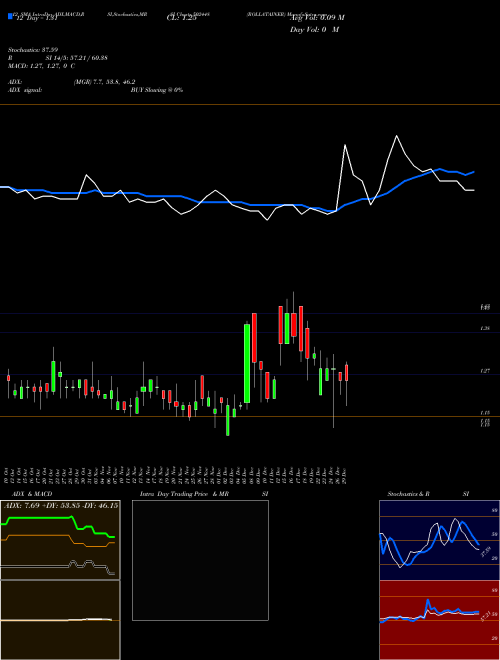This screenshot has width=500, height=660.
Task: Click the 'ADX & MACD' panel title
Action: (x=32, y=494)
